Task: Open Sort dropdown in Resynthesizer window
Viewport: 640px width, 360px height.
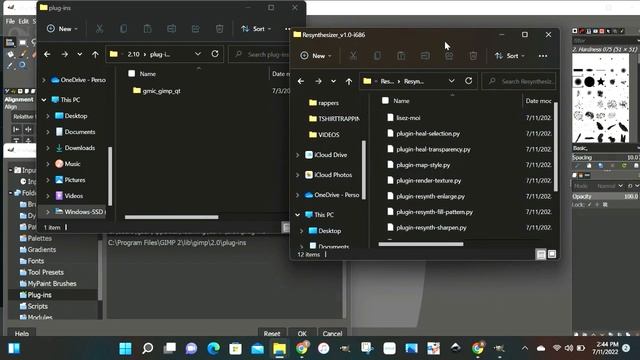Action: coord(509,56)
